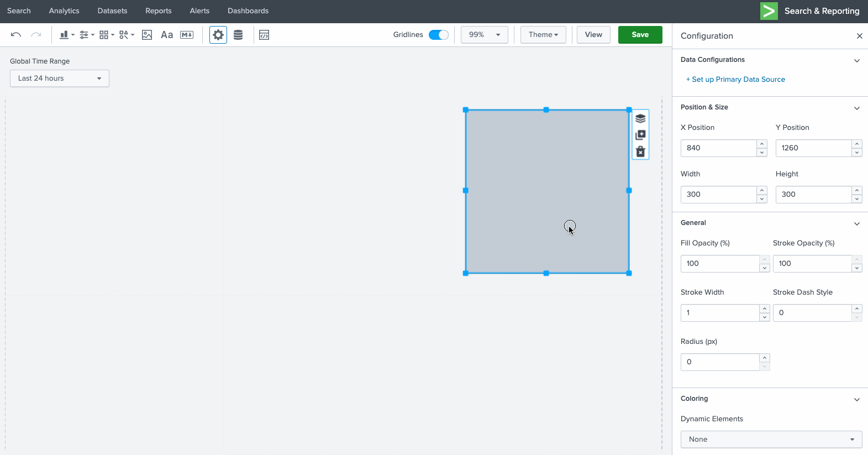868x455 pixels.
Task: Collapse the Position & Size section
Action: [856, 108]
